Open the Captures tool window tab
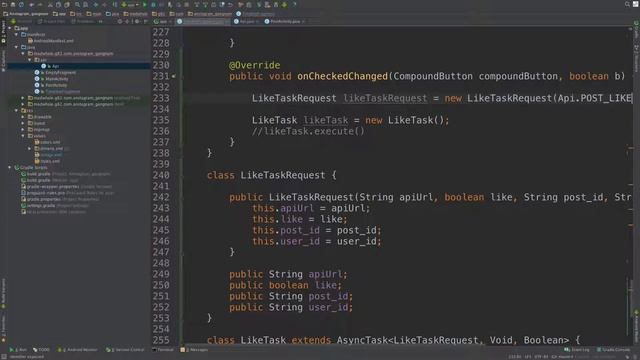 (3, 60)
